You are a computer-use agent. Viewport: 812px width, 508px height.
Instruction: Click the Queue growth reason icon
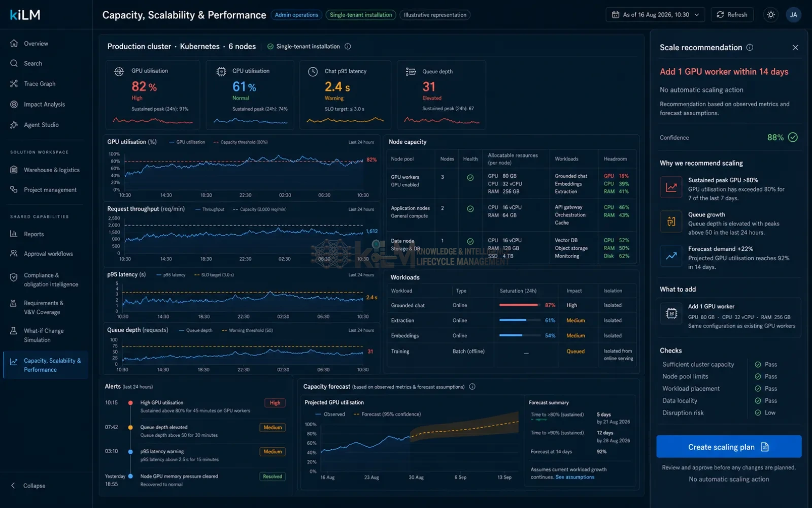(671, 221)
